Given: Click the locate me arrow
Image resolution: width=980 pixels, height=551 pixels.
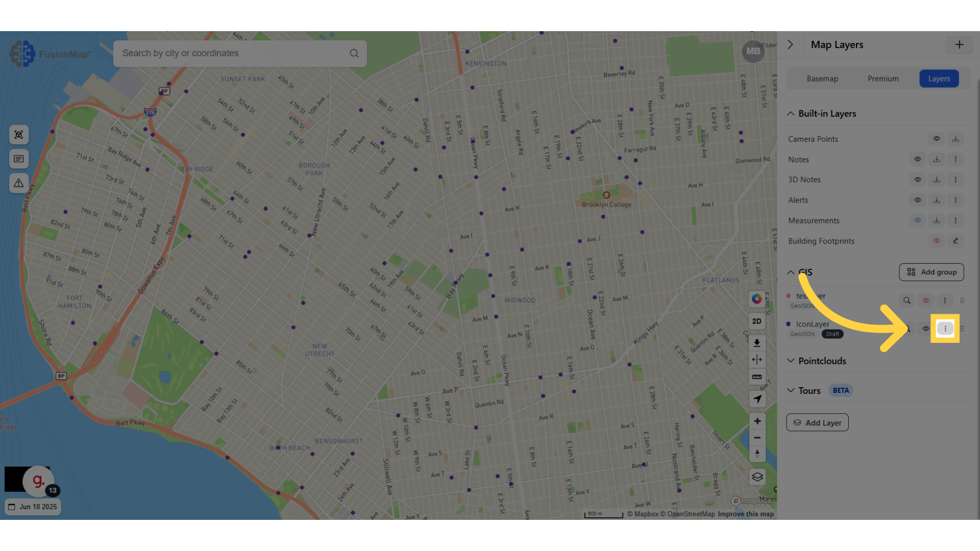Looking at the screenshot, I should point(757,399).
